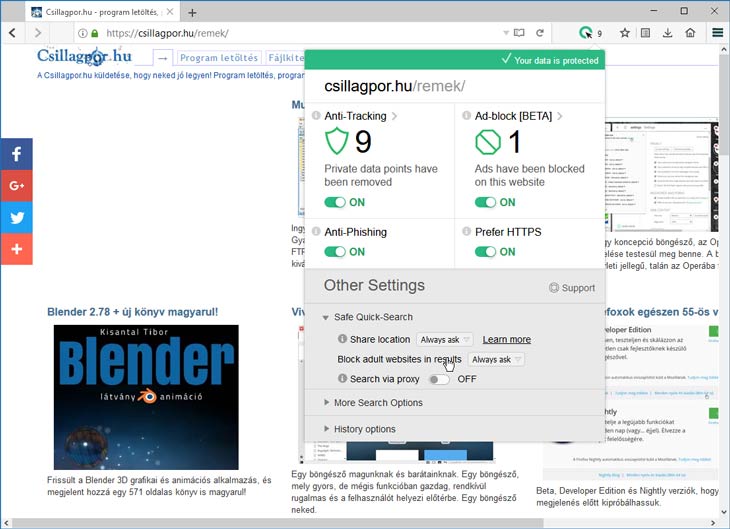
Task: Close the Csillagpor.hu tab
Action: click(x=170, y=12)
